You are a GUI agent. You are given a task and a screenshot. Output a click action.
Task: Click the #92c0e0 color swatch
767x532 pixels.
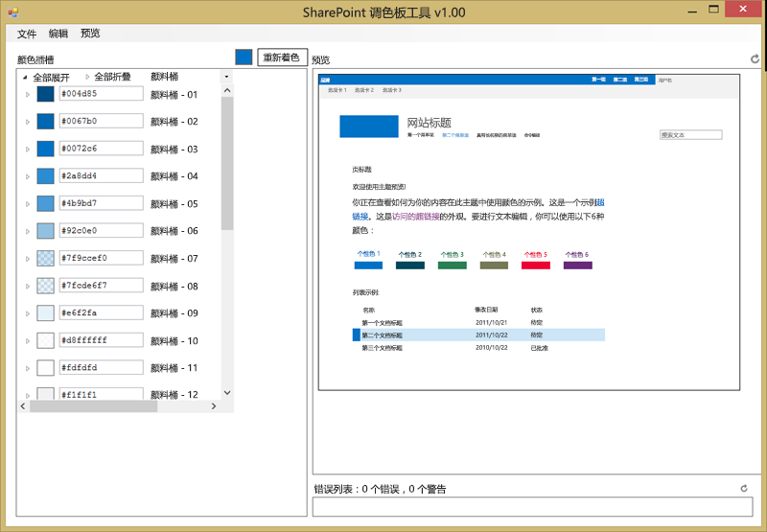point(45,231)
